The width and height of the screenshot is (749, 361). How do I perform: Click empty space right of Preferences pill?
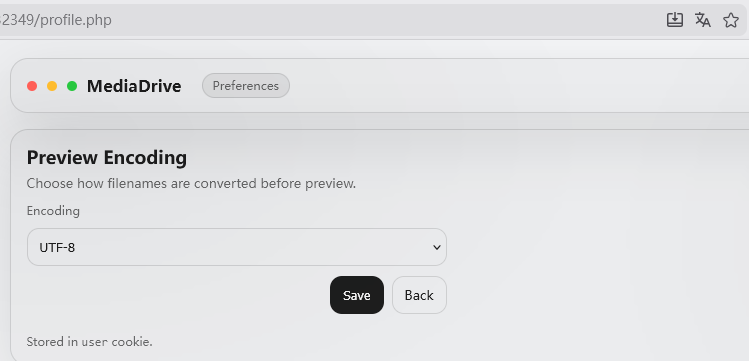point(516,86)
